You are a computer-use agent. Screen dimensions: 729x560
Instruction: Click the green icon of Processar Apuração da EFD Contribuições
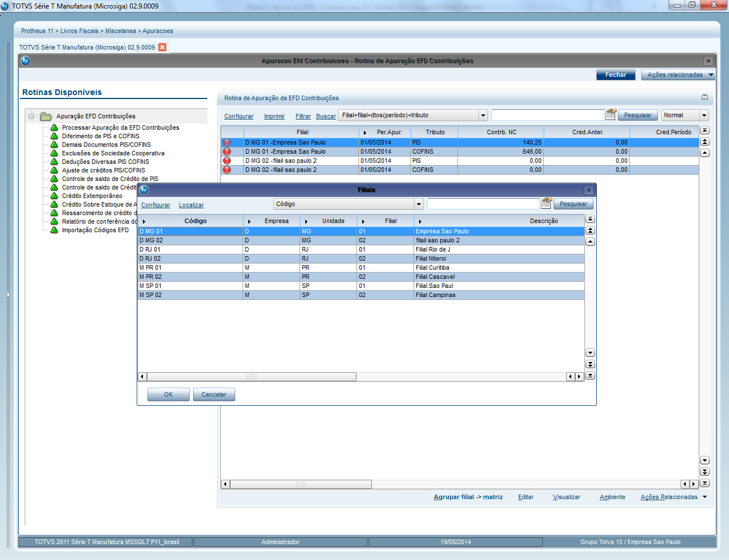(x=54, y=127)
